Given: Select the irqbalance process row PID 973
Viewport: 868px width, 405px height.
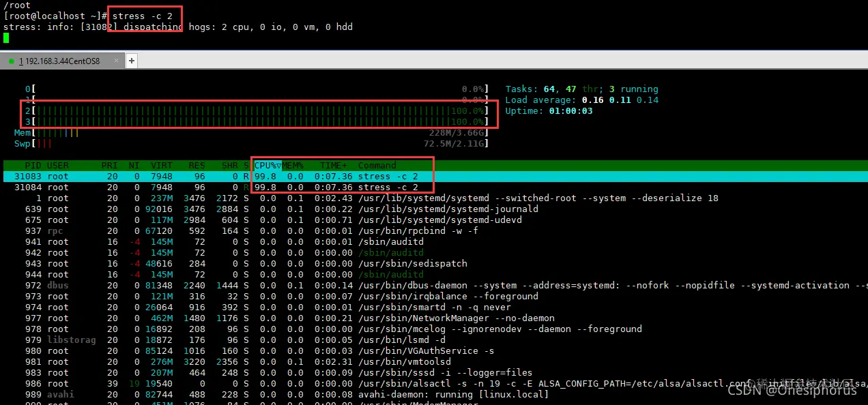Looking at the screenshot, I should 434,296.
